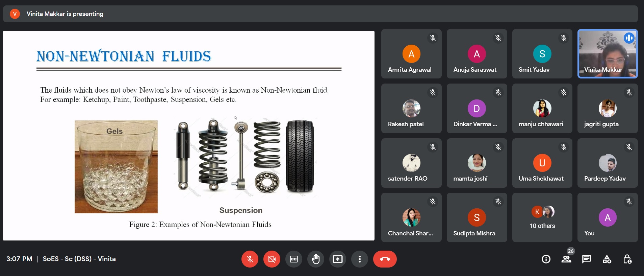Click the presenter avatar in the banner

(x=15, y=14)
